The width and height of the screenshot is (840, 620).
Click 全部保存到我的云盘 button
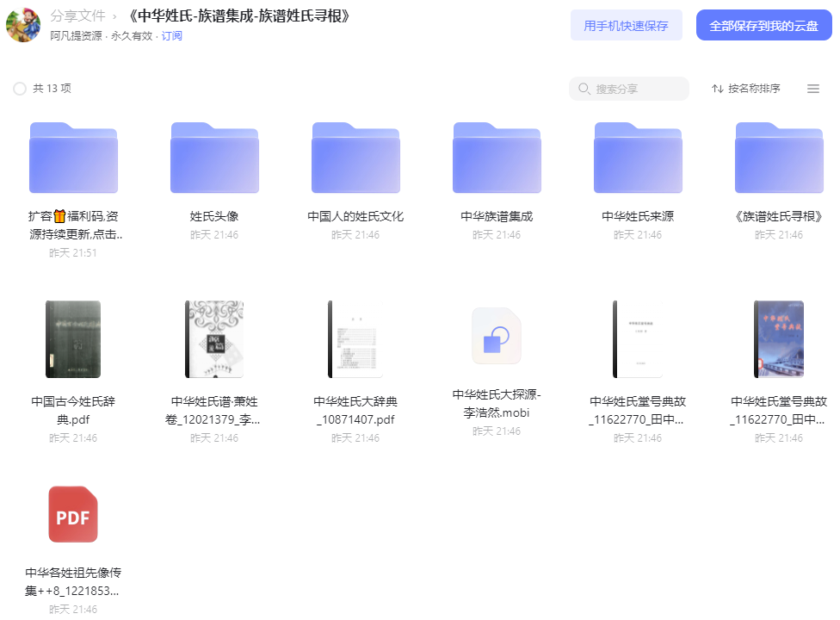(x=764, y=25)
